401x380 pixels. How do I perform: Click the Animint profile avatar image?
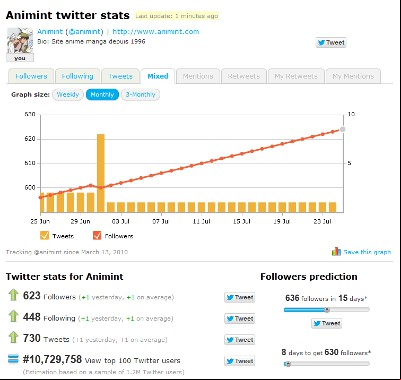pos(20,41)
